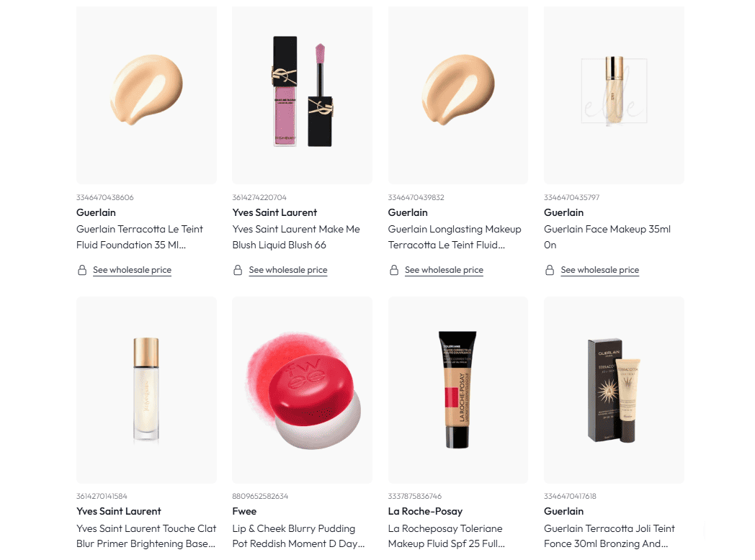Open Guerlain Terracotta Joli Teint Fonce title
The width and height of the screenshot is (755, 560).
pyautogui.click(x=609, y=536)
